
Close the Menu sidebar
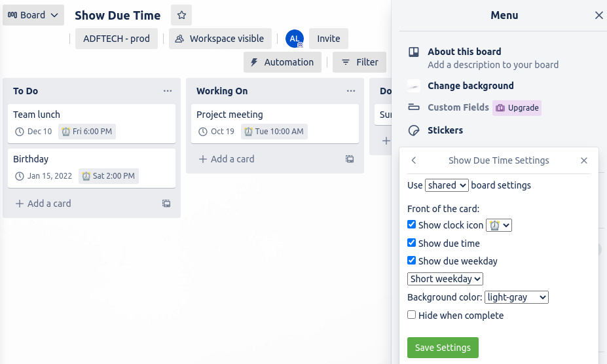(x=599, y=15)
